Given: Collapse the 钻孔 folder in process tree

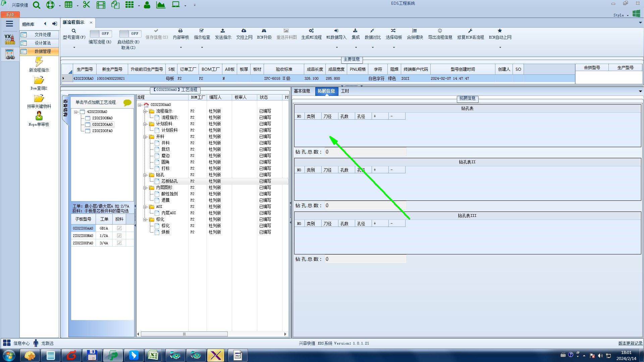Looking at the screenshot, I should tap(145, 175).
